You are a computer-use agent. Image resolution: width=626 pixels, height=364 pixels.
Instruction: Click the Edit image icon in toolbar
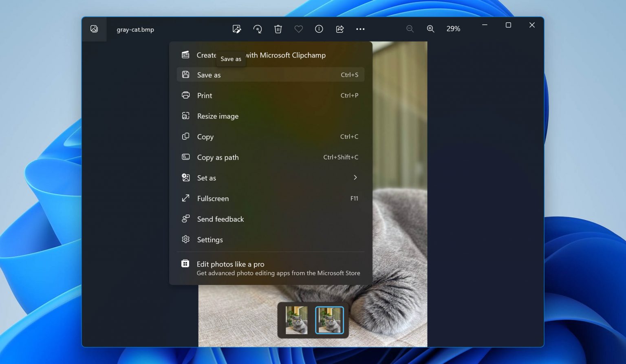coord(236,29)
